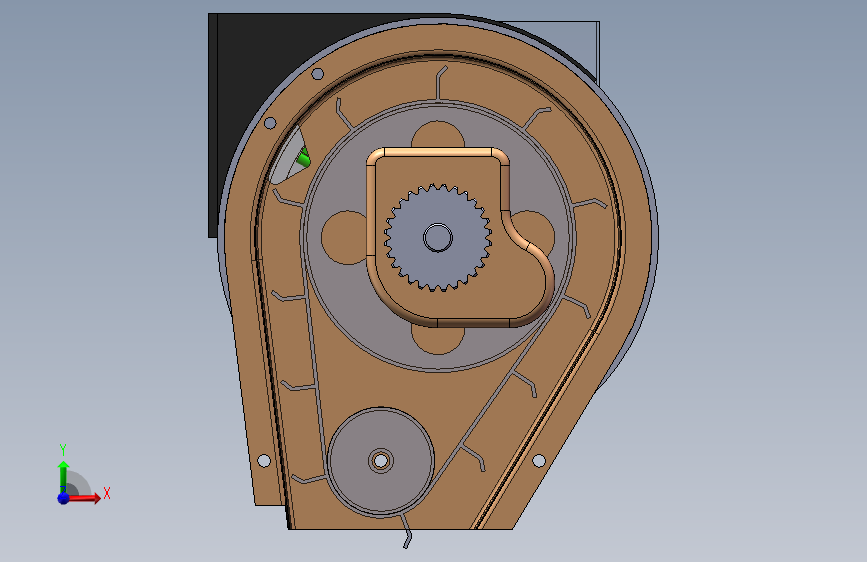This screenshot has height=562, width=867.
Task: Click the blue Z-axis origin ball of the triad
Action: (x=64, y=498)
